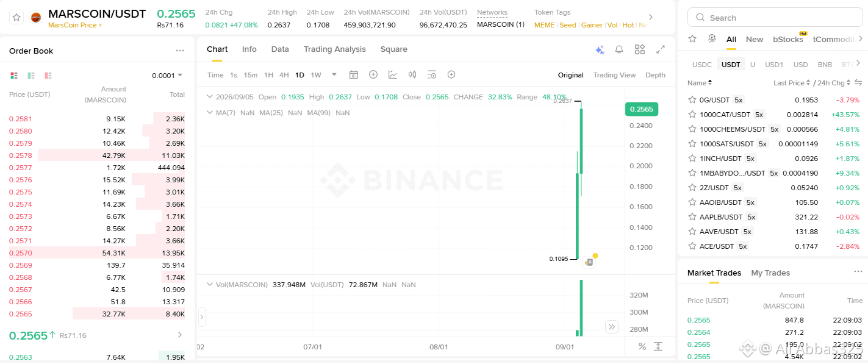
Task: Select the Depth chart view
Action: [655, 75]
